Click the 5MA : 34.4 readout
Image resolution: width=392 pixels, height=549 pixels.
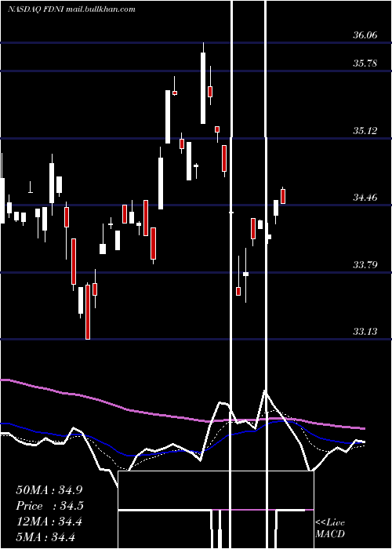coord(45,537)
